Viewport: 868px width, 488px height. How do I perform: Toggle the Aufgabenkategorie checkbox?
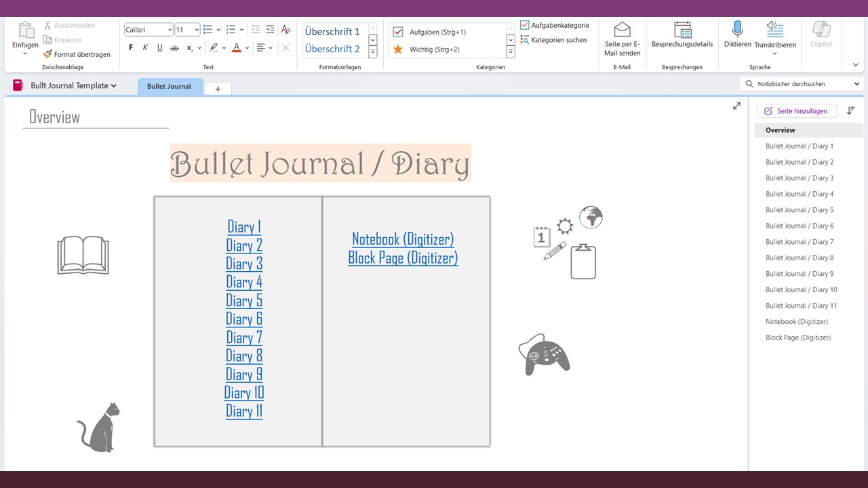525,25
